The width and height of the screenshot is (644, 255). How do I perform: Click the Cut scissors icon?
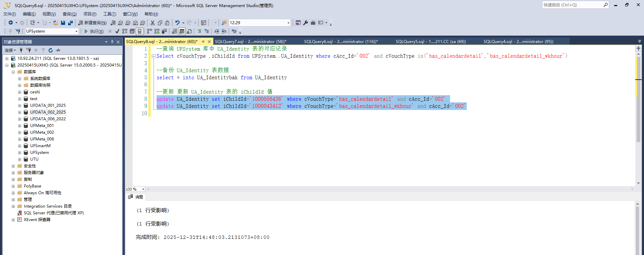click(153, 23)
